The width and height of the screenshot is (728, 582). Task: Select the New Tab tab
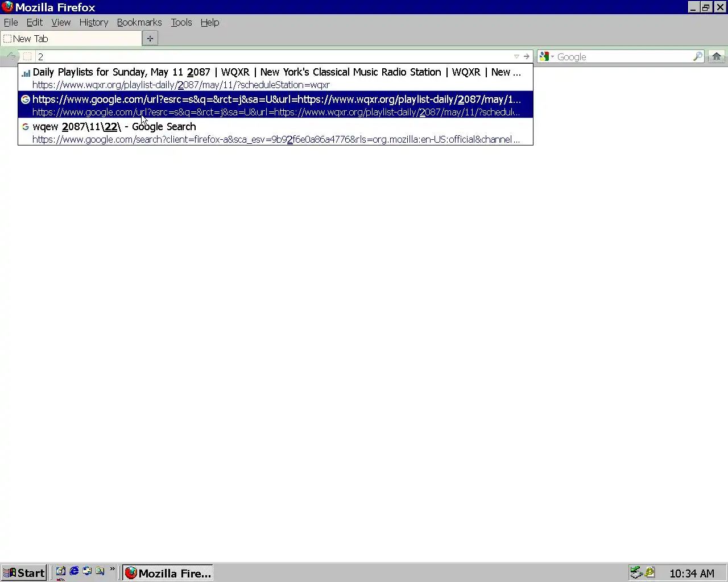71,39
